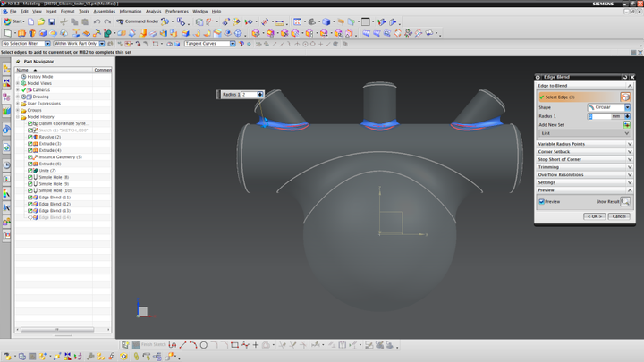Click the Datum Plane icon in feature toolbar
Image resolution: width=644 pixels, height=362 pixels.
tap(8, 33)
